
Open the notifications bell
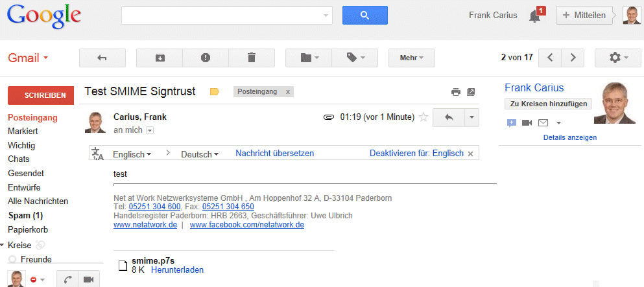pyautogui.click(x=535, y=16)
